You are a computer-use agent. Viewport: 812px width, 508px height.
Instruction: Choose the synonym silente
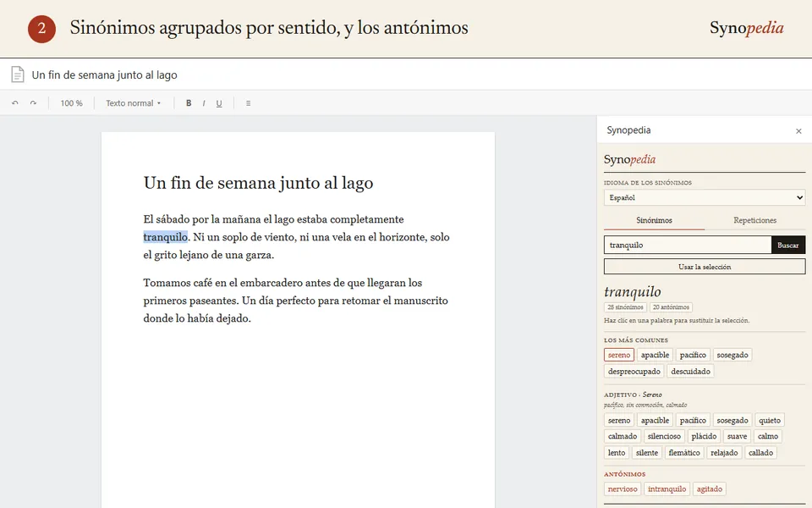click(x=647, y=452)
